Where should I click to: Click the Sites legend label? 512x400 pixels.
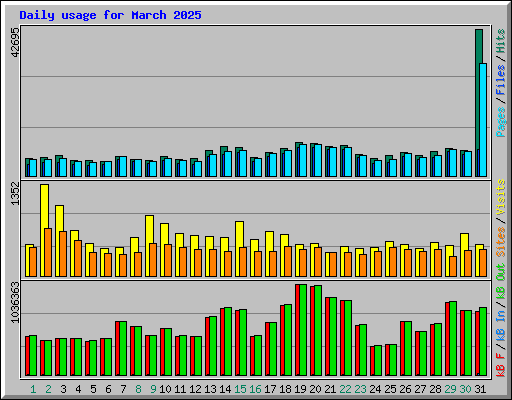coord(500,242)
